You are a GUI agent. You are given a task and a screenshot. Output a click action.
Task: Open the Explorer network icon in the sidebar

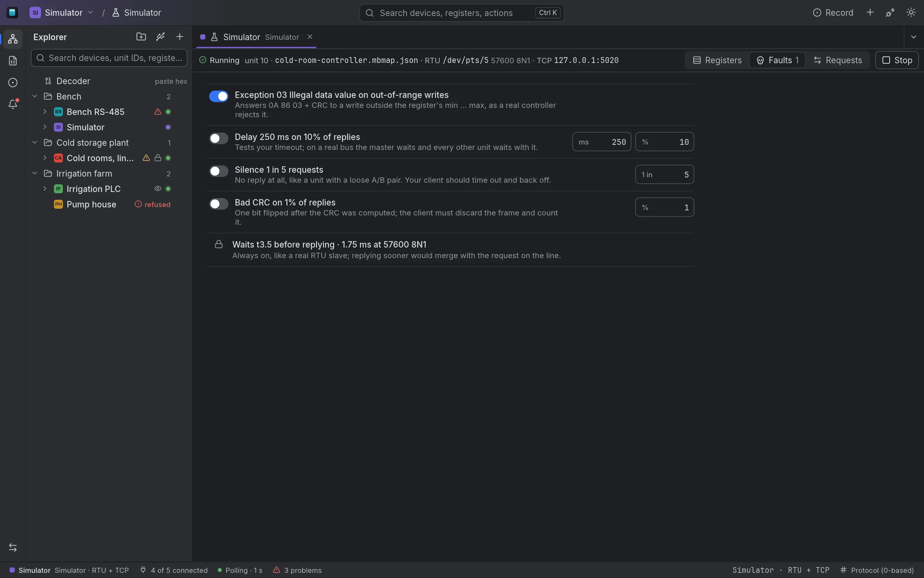(13, 39)
